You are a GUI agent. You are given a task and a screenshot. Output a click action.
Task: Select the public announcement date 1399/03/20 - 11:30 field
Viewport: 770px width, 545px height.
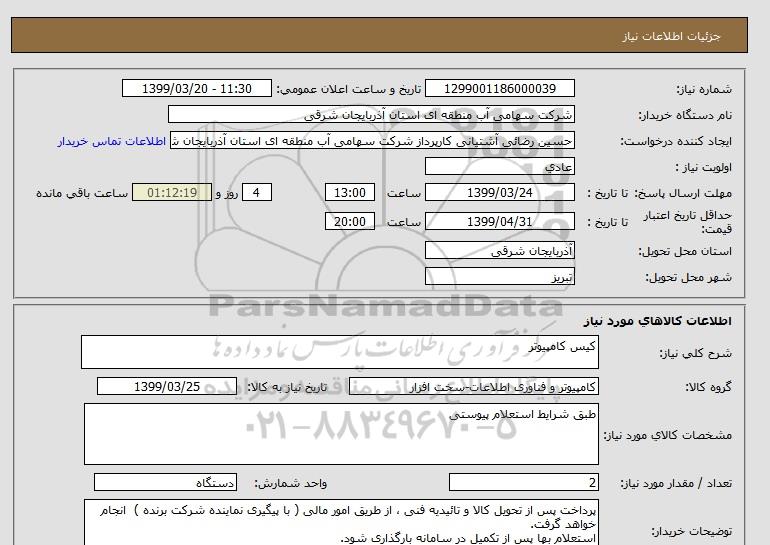196,88
